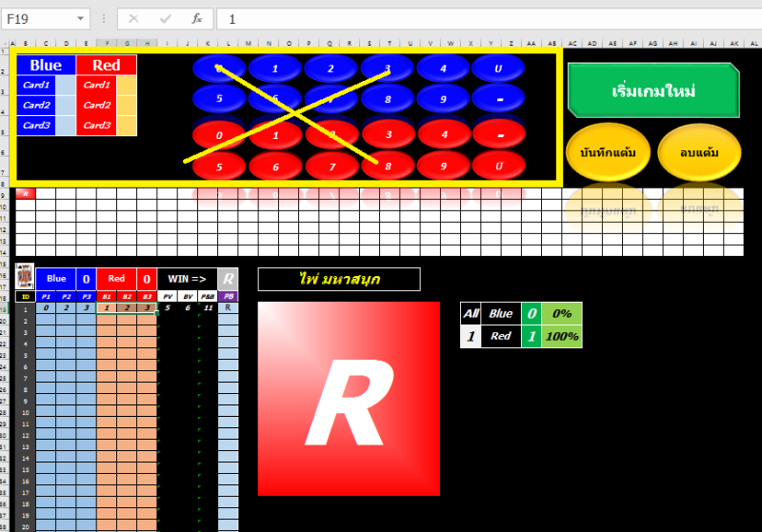Click the formula bar Cancel X icon

click(x=133, y=19)
